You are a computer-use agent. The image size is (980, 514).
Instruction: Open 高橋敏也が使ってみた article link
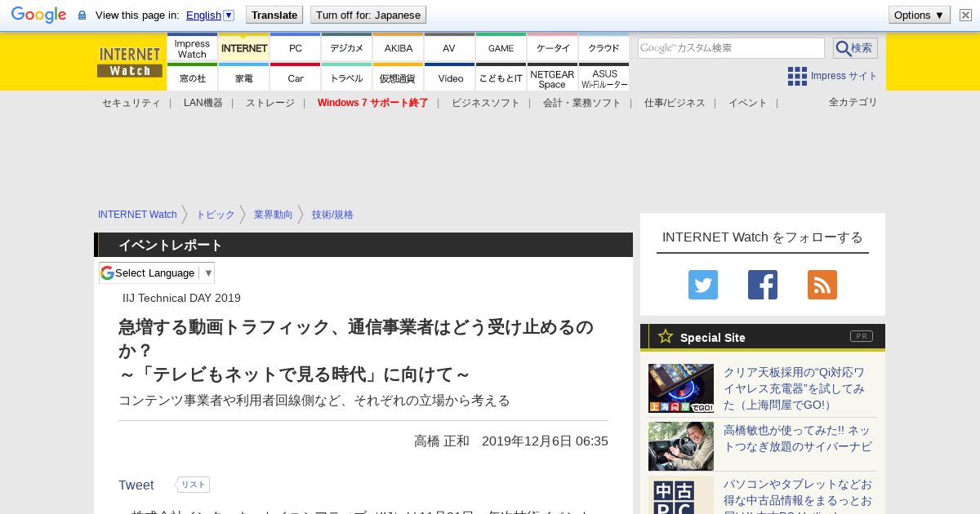click(798, 438)
